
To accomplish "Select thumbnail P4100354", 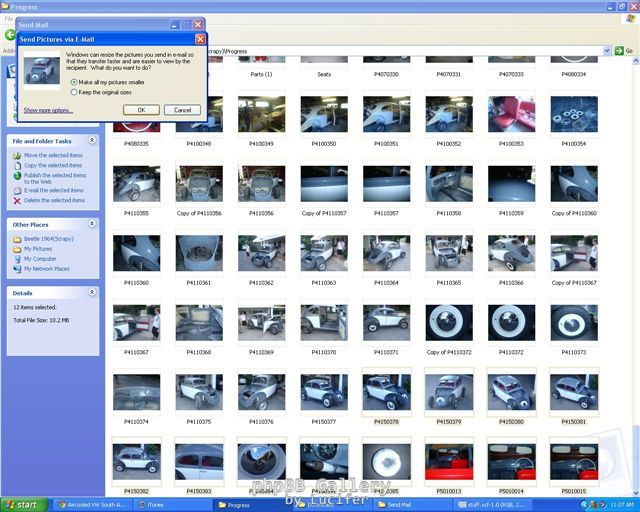I will click(x=574, y=114).
